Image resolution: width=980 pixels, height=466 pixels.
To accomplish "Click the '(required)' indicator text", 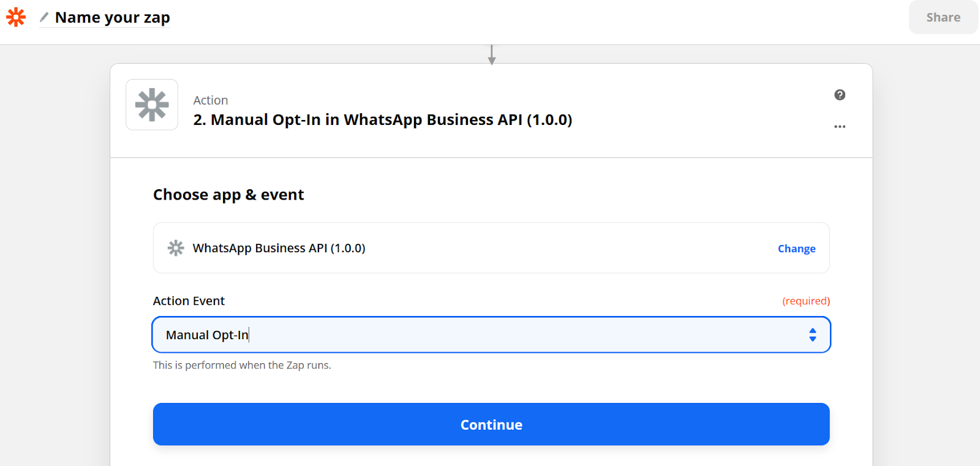I will pyautogui.click(x=806, y=301).
